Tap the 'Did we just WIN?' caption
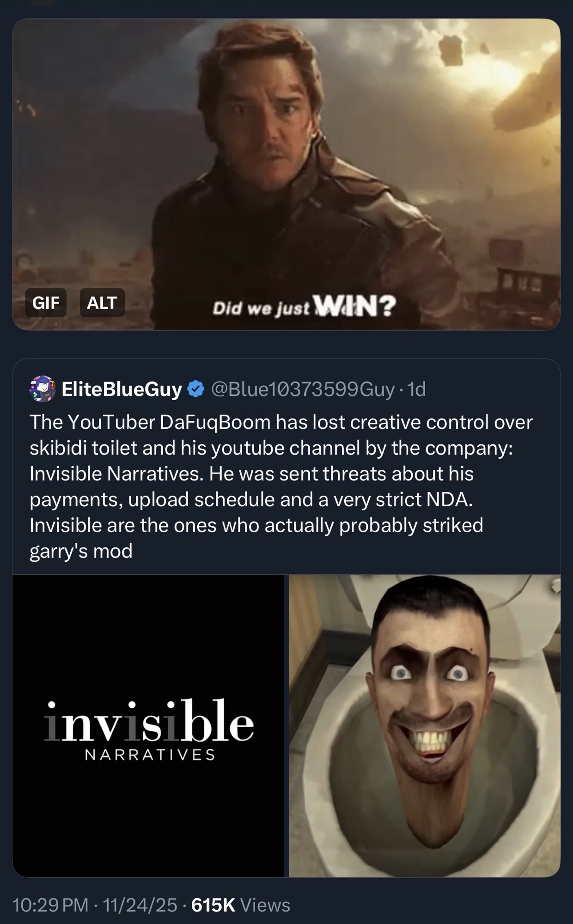573x924 pixels. (304, 306)
